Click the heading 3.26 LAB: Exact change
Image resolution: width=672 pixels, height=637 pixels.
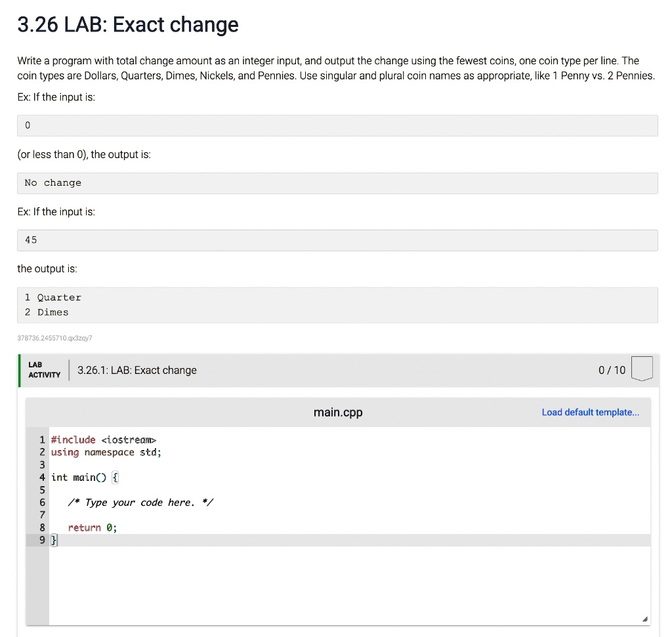[x=127, y=25]
